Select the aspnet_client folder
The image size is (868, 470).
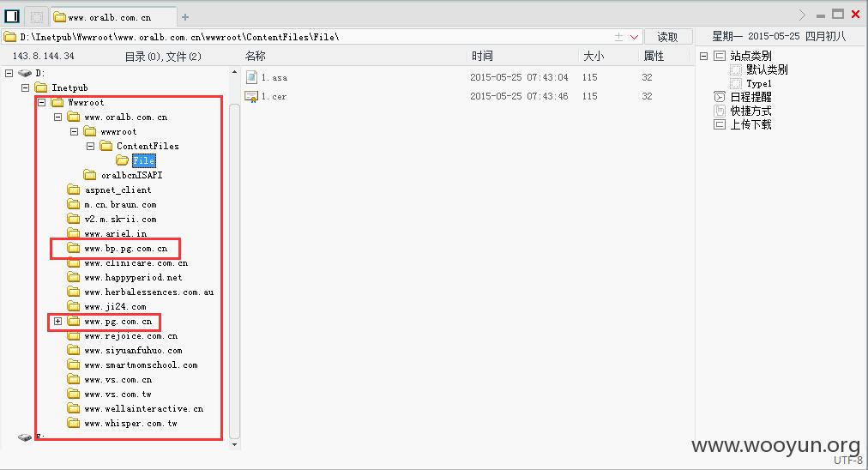pyautogui.click(x=118, y=190)
